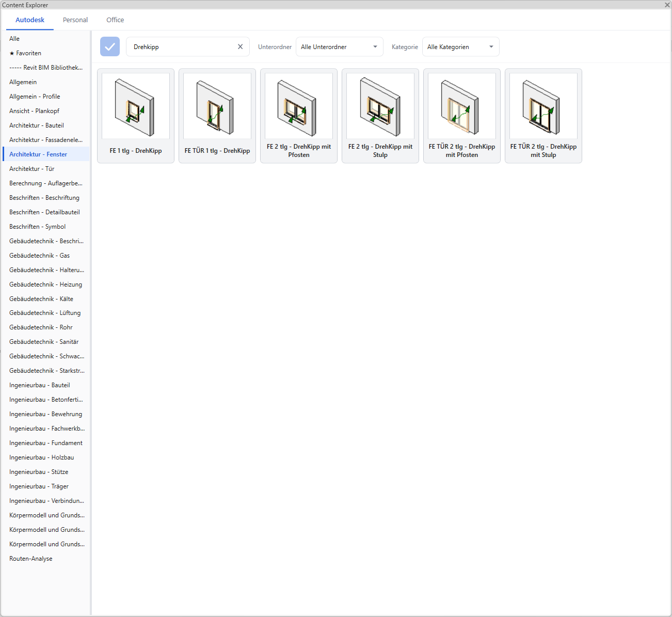Open Ingenieurbau - Stütze category
The width and height of the screenshot is (672, 617).
46,472
